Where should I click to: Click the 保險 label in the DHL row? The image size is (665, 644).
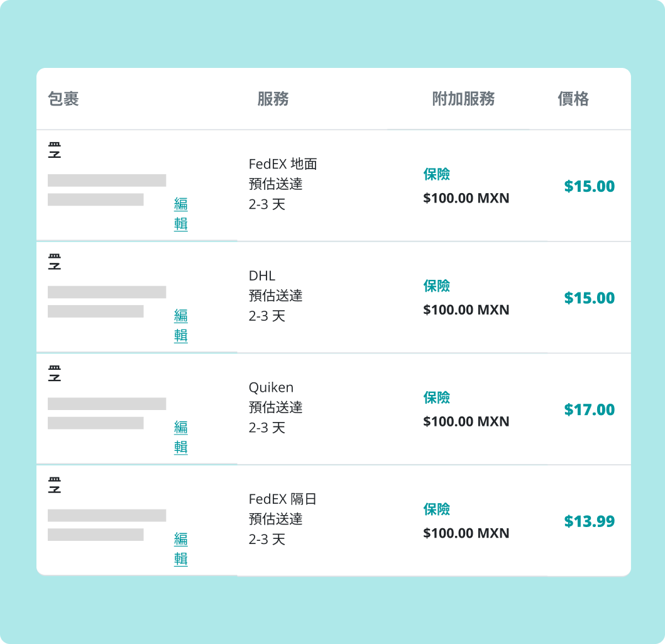(x=437, y=286)
